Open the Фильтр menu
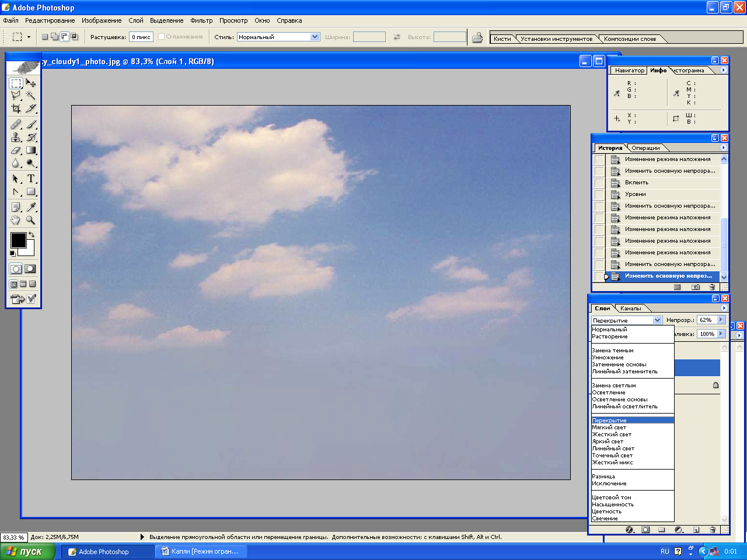This screenshot has height=560, width=747. 201,20
